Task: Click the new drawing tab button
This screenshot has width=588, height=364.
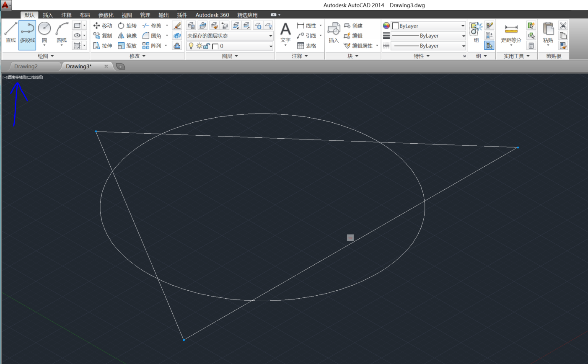Action: [x=120, y=67]
